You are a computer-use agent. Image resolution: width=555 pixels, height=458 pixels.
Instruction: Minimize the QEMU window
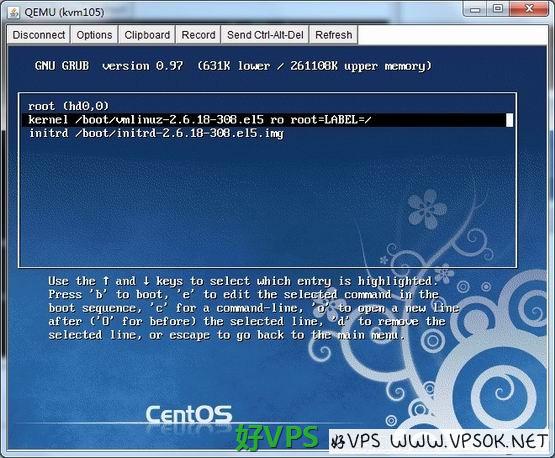coord(475,9)
